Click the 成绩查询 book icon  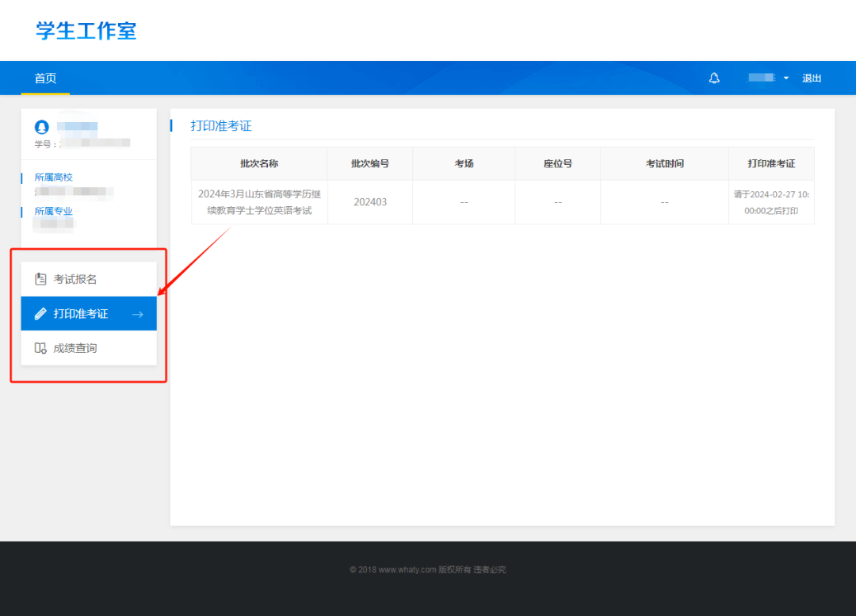[x=40, y=348]
